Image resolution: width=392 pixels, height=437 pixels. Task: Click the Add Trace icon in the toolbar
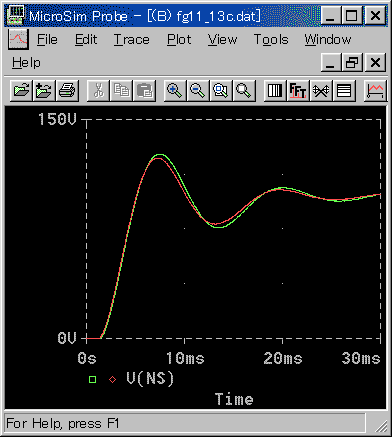(375, 90)
